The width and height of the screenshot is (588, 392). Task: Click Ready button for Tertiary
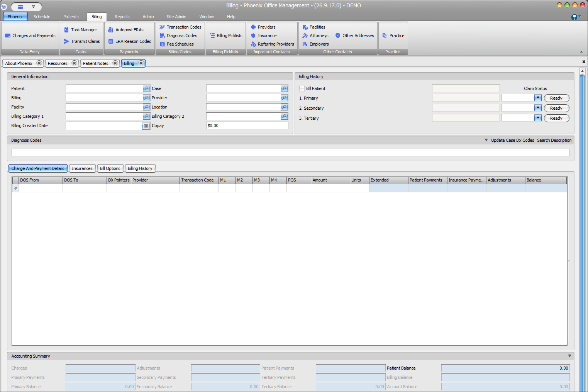click(x=556, y=118)
